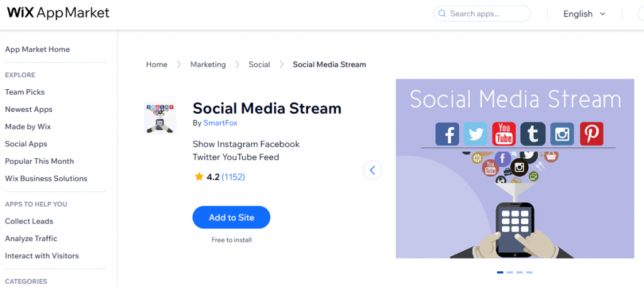The width and height of the screenshot is (644, 287).
Task: Click the smartphone illustration in banner
Action: (515, 229)
